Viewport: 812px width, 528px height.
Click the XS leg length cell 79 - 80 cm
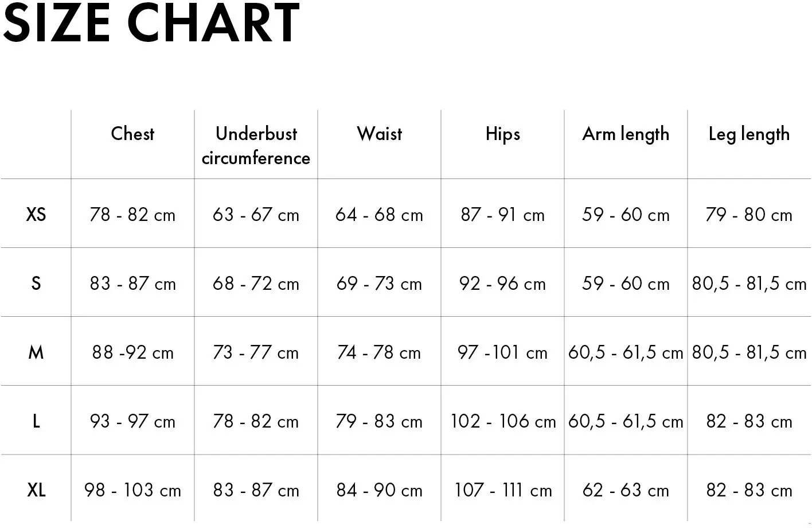coord(749,215)
